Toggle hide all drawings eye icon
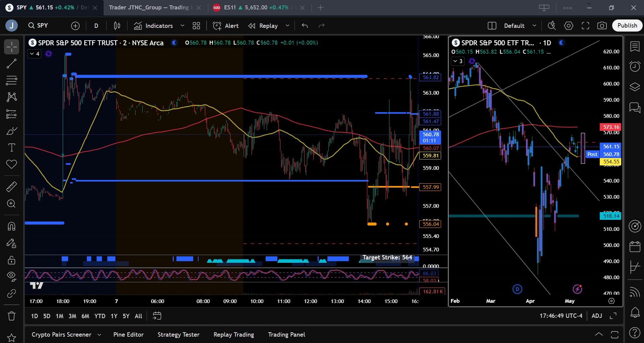The image size is (644, 343). tap(11, 276)
